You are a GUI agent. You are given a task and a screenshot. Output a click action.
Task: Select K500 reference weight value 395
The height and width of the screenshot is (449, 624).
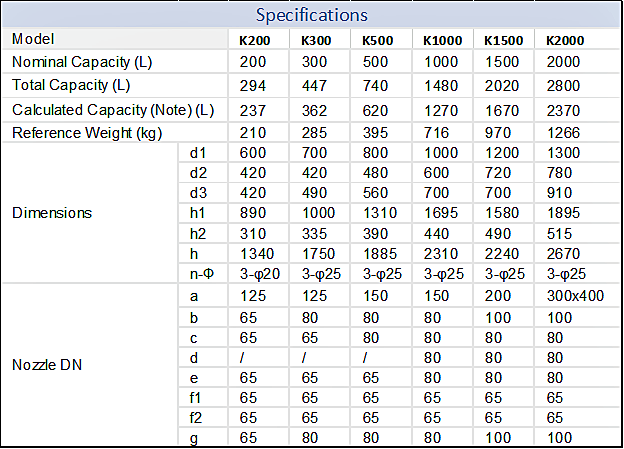point(375,133)
